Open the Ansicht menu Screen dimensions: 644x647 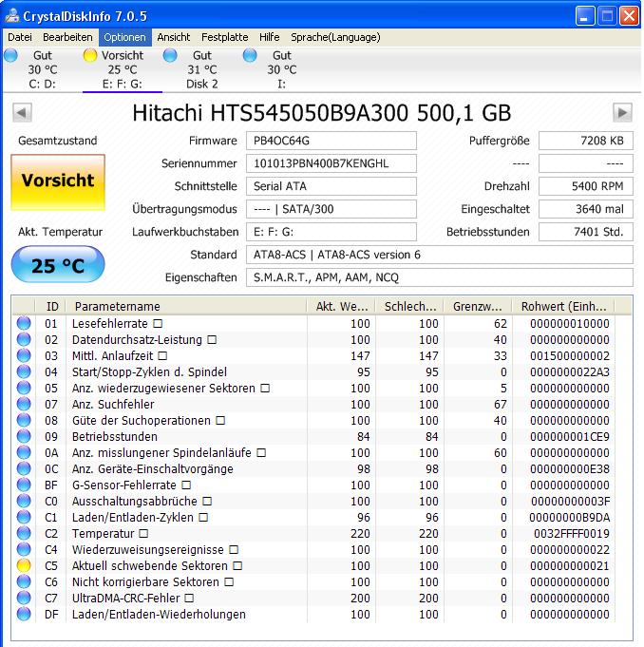click(x=173, y=37)
